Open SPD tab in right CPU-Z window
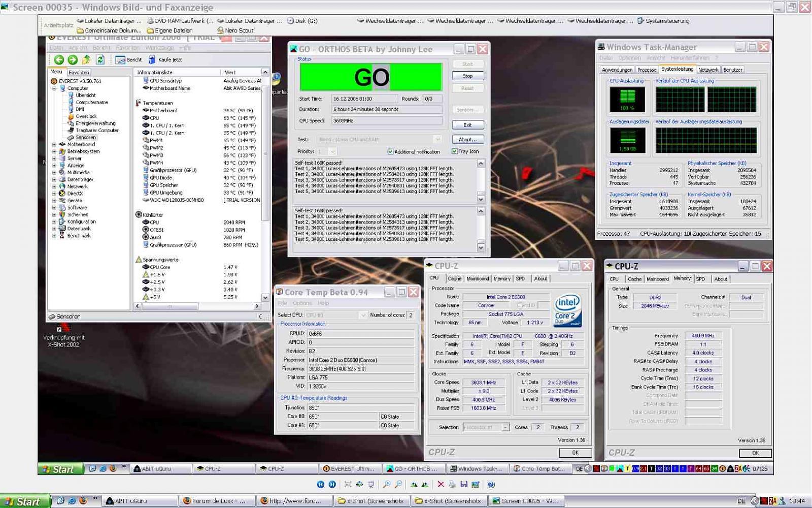 700,279
